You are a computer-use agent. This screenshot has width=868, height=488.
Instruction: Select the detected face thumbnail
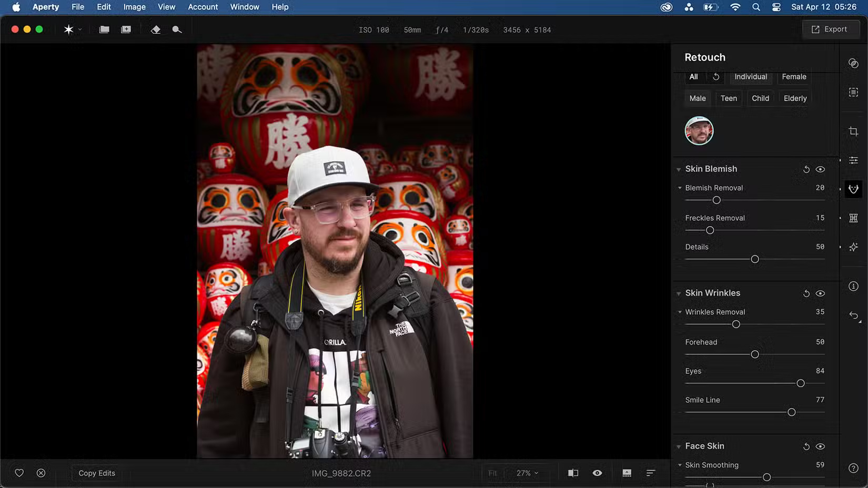[699, 130]
